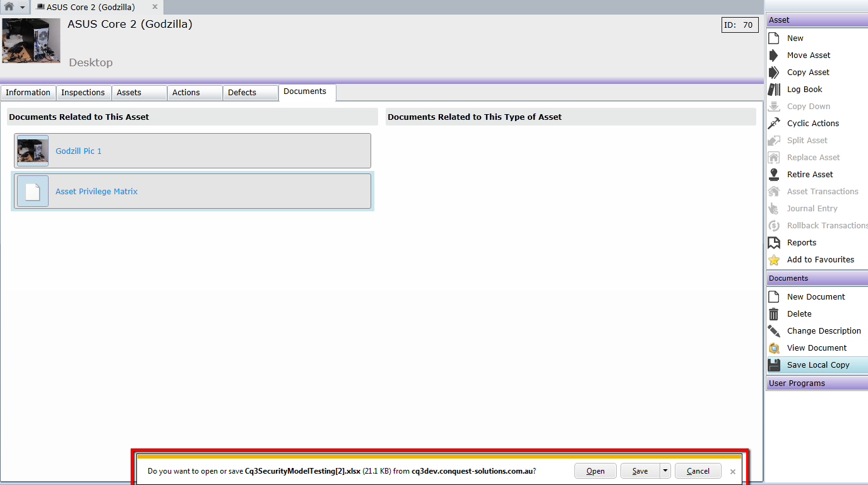Click the Reports icon
The width and height of the screenshot is (868, 485).
pos(773,242)
